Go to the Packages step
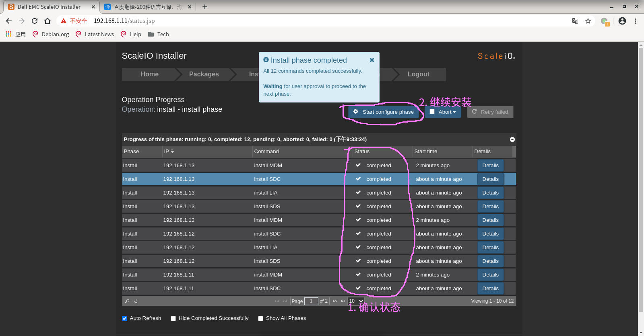 point(204,74)
